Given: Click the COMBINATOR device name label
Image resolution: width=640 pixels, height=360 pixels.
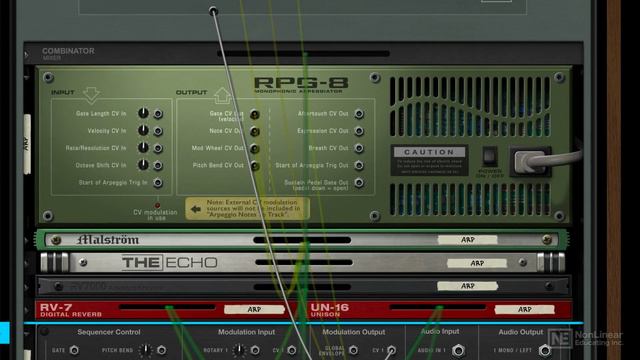Looking at the screenshot, I should 68,51.
